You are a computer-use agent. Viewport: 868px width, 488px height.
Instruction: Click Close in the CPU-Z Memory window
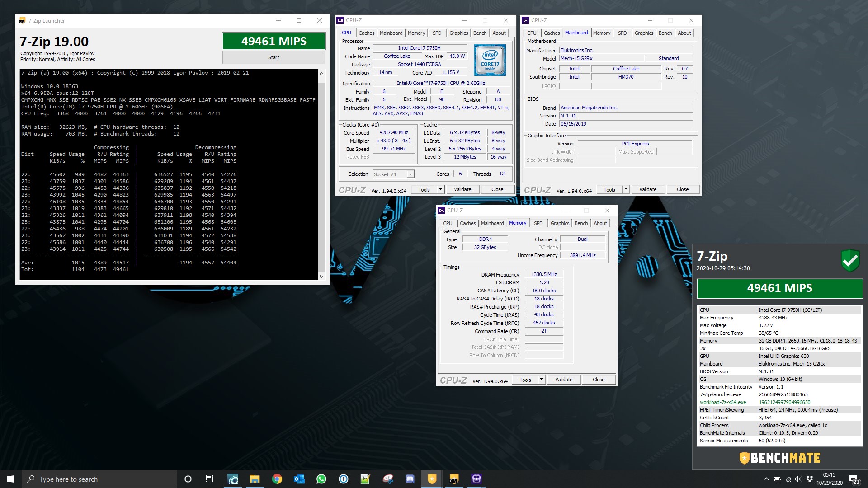point(599,380)
